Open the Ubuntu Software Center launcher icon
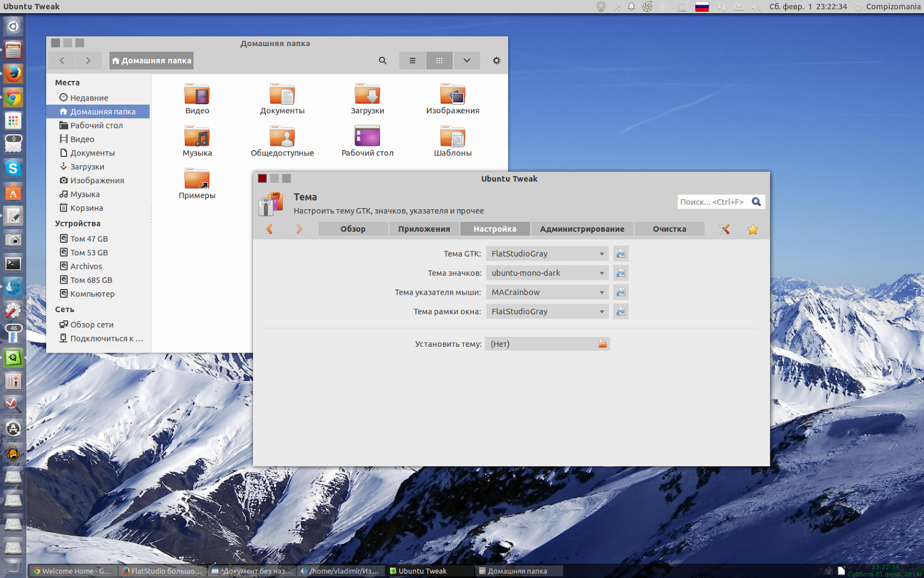This screenshot has height=578, width=924. 13,192
